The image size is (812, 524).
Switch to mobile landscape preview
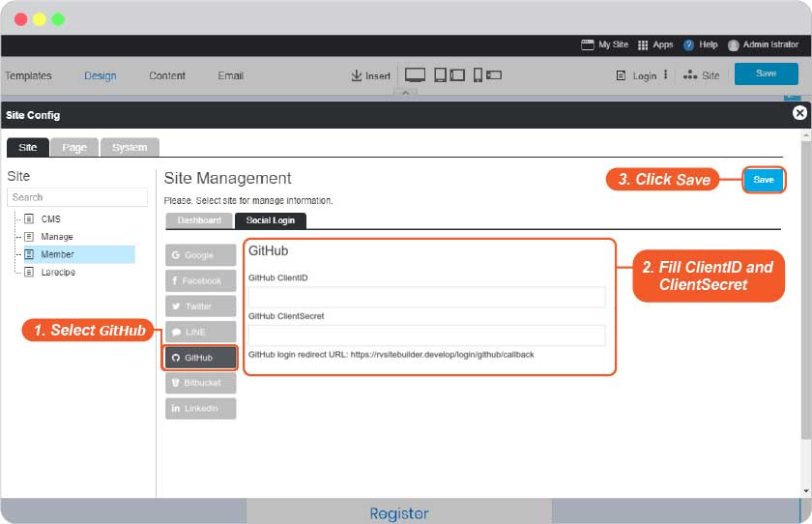[x=494, y=75]
